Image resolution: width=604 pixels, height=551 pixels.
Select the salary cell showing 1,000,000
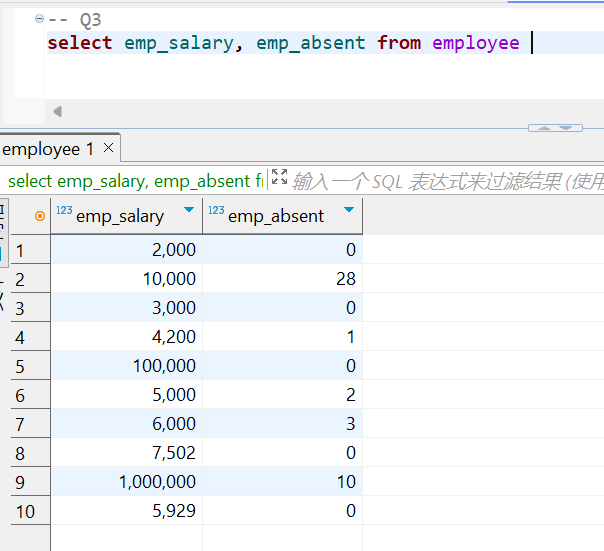pyautogui.click(x=126, y=482)
